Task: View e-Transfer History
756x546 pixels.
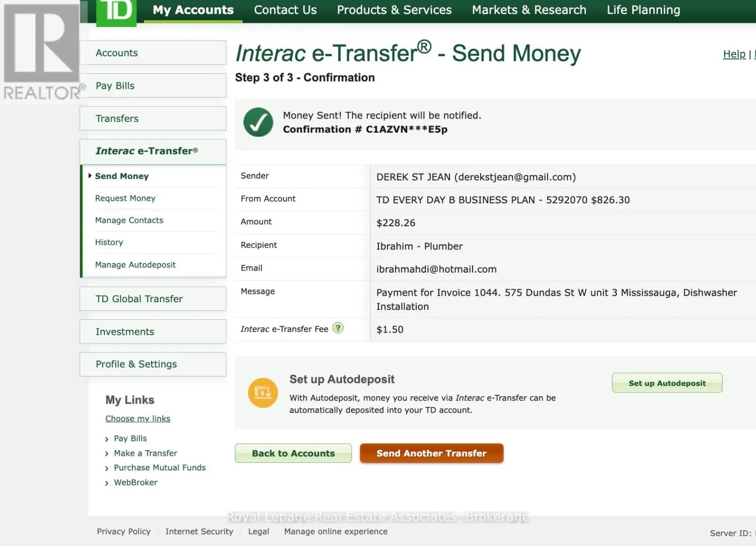Action: coord(109,242)
